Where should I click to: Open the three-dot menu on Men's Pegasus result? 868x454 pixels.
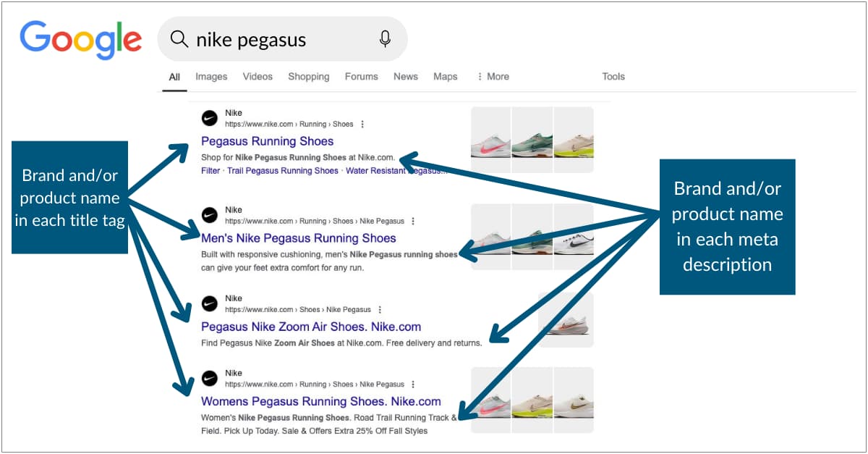point(412,221)
